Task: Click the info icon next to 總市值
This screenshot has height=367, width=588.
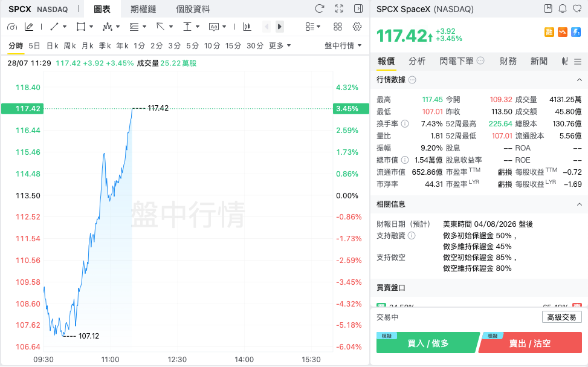Action: 405,160
